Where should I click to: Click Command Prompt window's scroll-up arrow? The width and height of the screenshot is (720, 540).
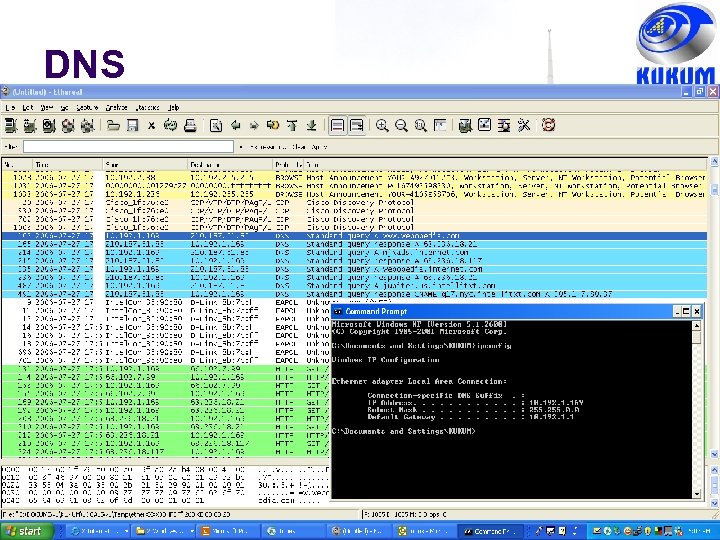coord(697,326)
